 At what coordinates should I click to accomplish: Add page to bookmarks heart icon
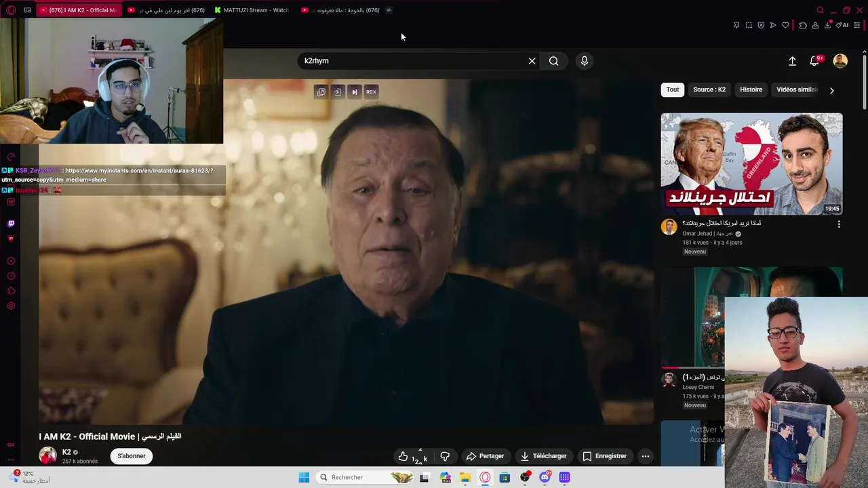(785, 25)
